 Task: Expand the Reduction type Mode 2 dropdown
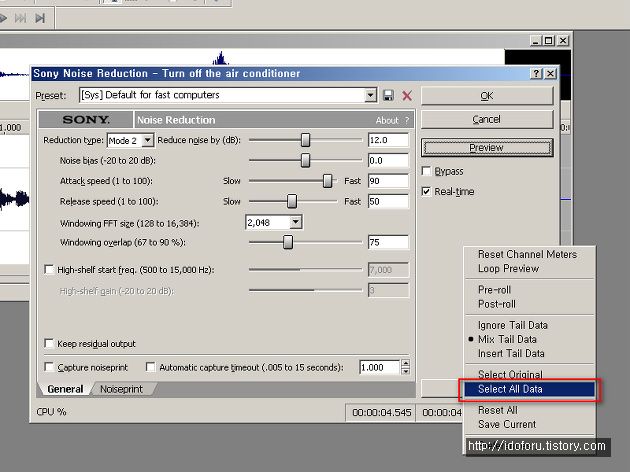point(147,140)
